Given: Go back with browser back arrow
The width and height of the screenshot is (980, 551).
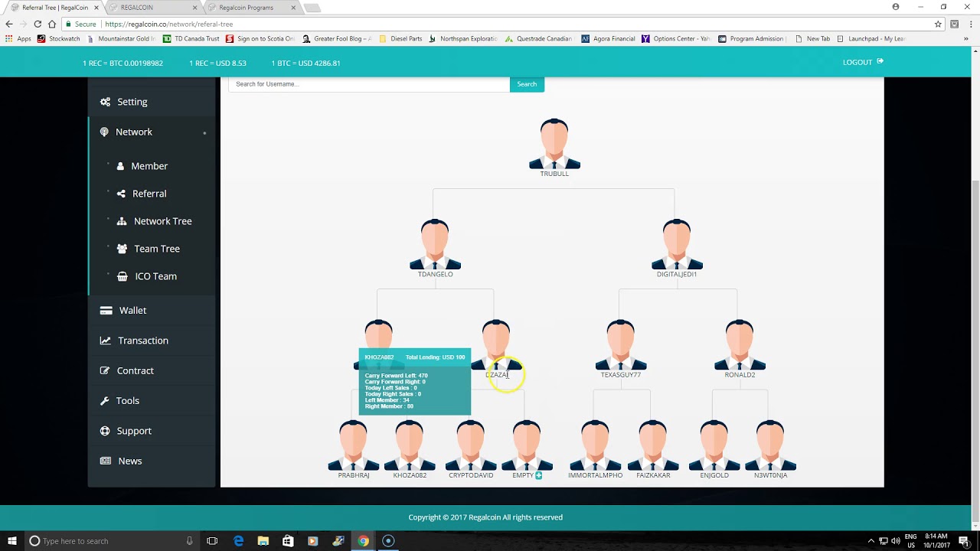Looking at the screenshot, I should click(x=9, y=24).
